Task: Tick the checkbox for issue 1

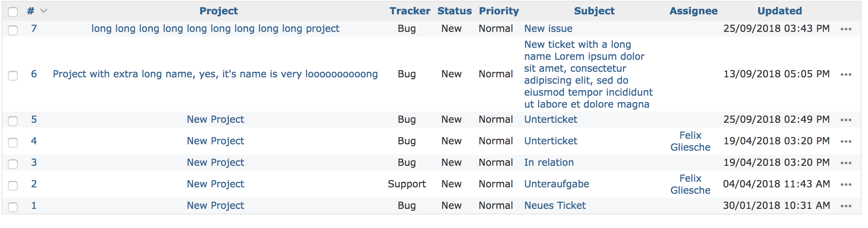Action: click(13, 207)
